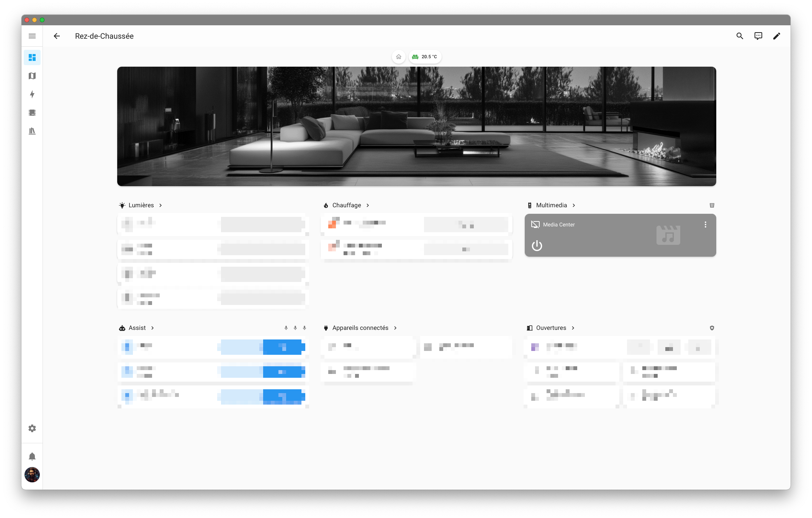Toggle the Media Center power button
This screenshot has width=812, height=518.
(x=537, y=246)
